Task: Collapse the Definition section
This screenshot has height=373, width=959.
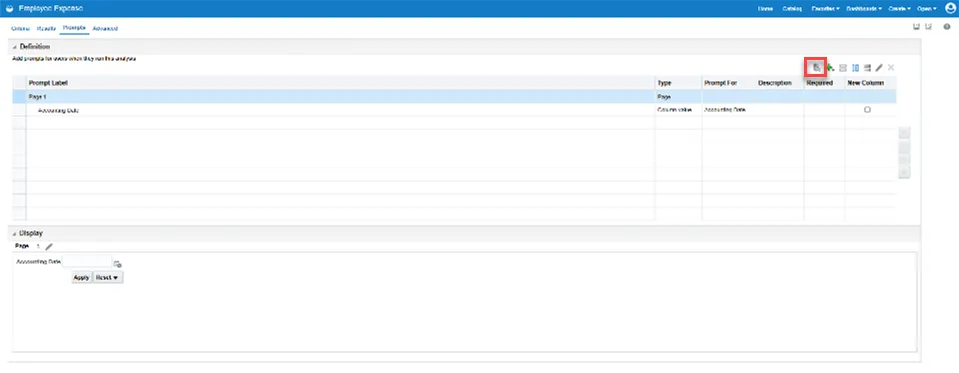Action: point(15,47)
